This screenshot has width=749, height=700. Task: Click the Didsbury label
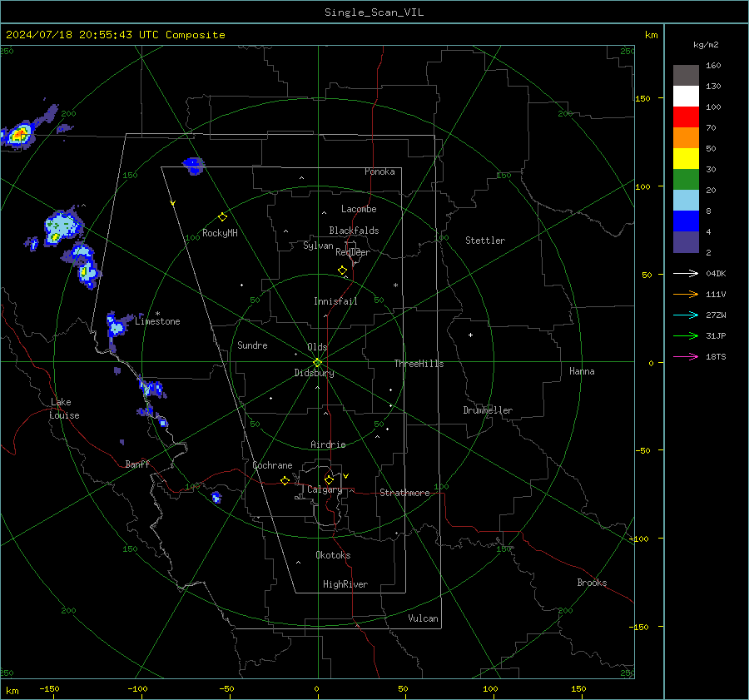click(314, 373)
